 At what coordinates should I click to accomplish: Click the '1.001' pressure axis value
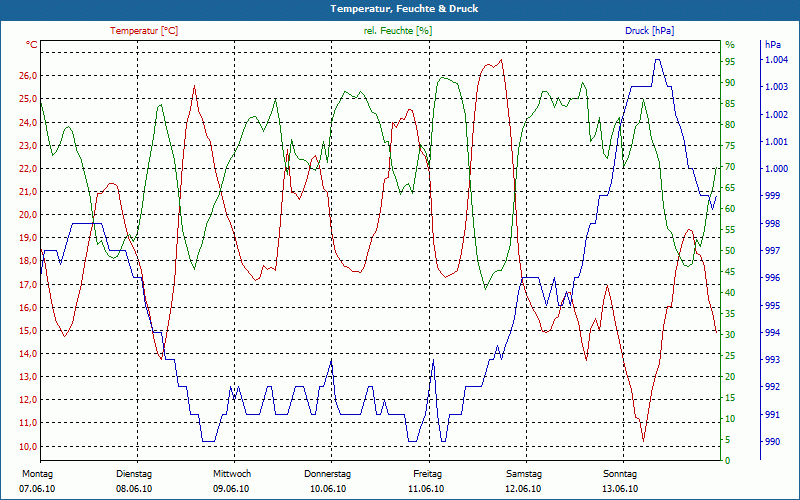(x=776, y=141)
